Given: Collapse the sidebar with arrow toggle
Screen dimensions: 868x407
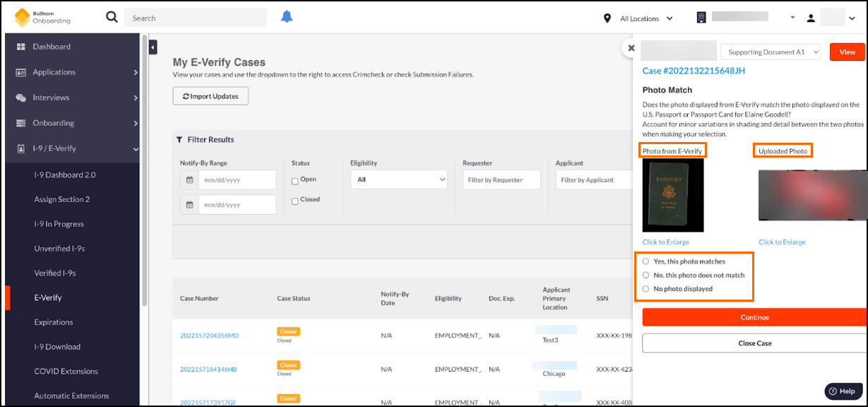Looking at the screenshot, I should 153,47.
